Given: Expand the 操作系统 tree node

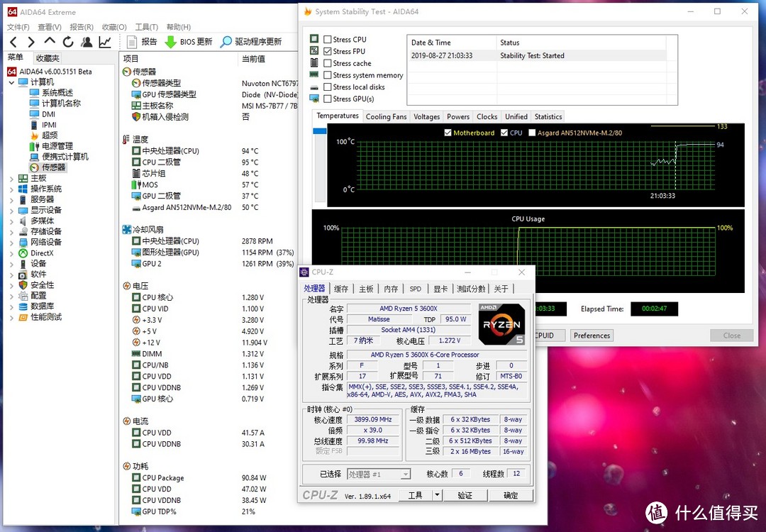Looking at the screenshot, I should pyautogui.click(x=12, y=189).
